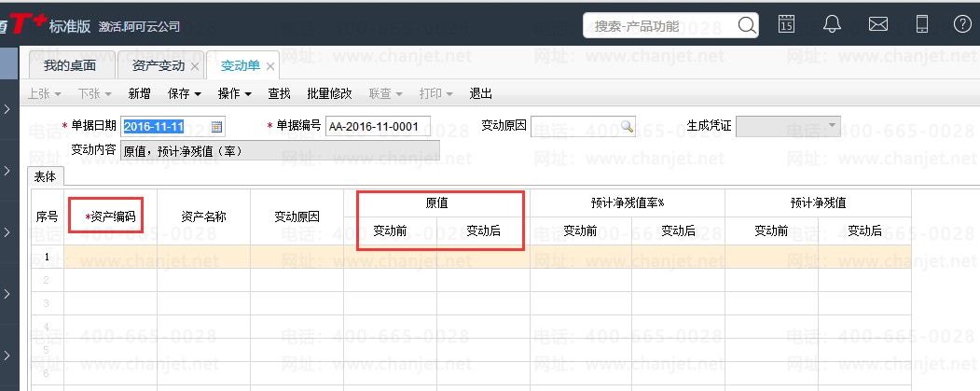The image size is (980, 391).
Task: Click 批量修改 in the toolbar
Action: tap(329, 94)
